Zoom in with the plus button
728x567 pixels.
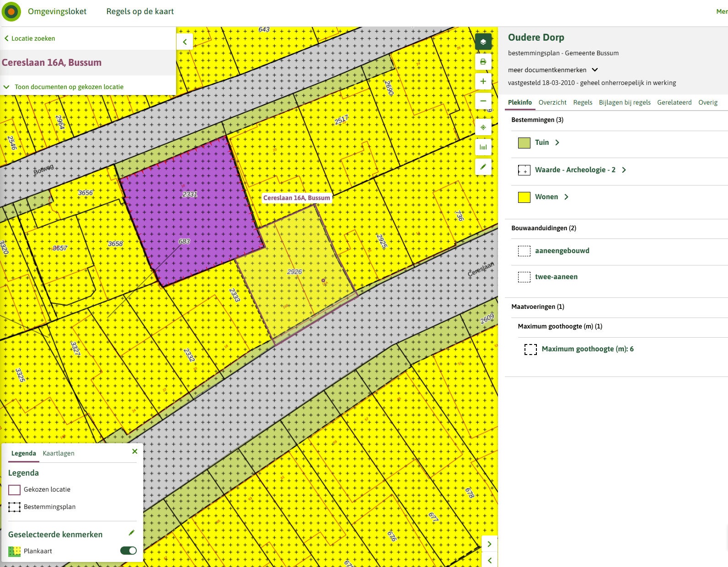[483, 81]
